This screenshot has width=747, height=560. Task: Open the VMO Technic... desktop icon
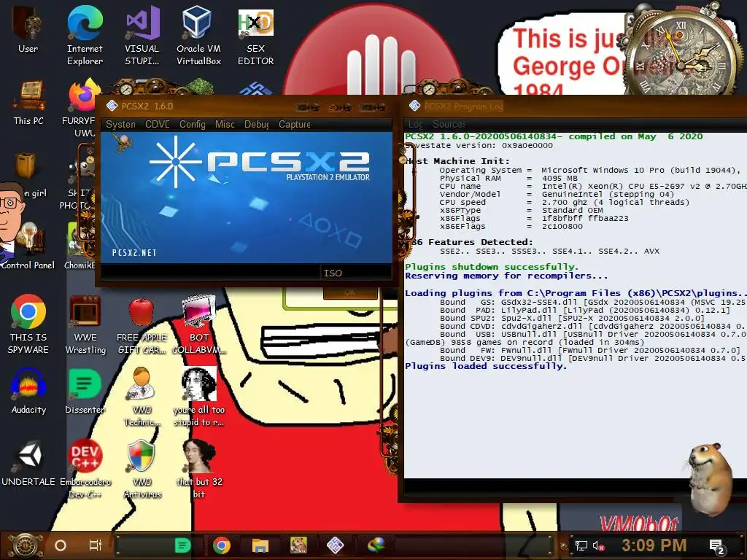[142, 396]
